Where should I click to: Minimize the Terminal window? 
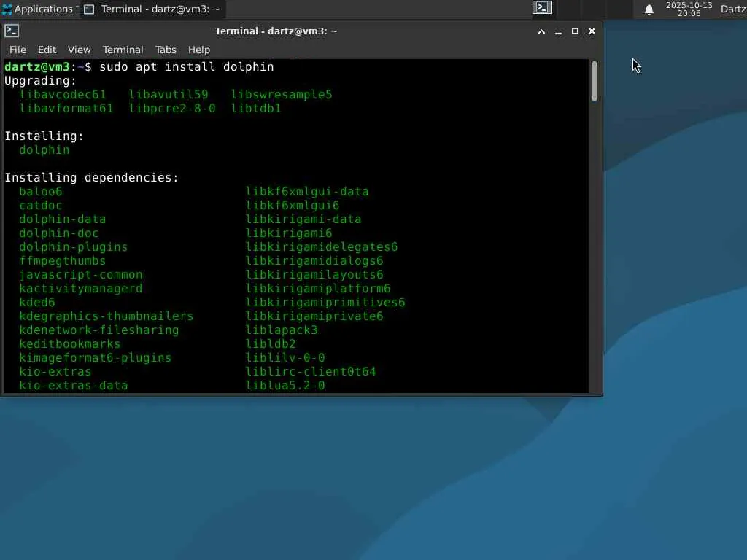[558, 31]
